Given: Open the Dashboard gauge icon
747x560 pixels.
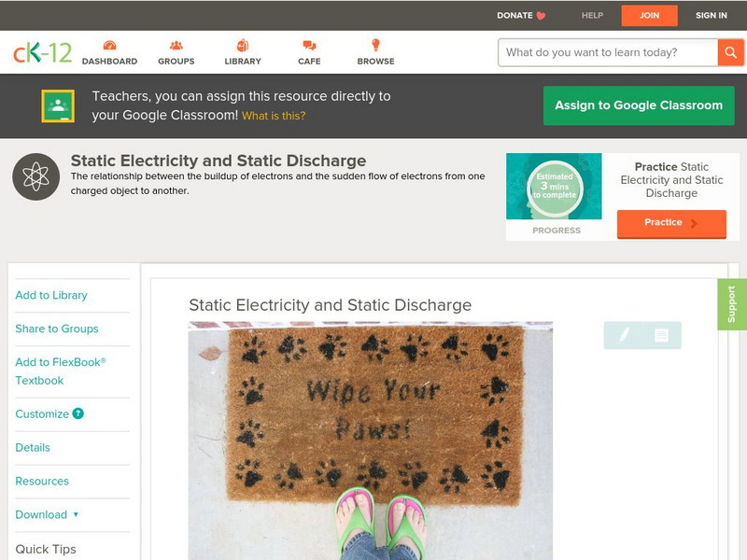Looking at the screenshot, I should tap(109, 45).
